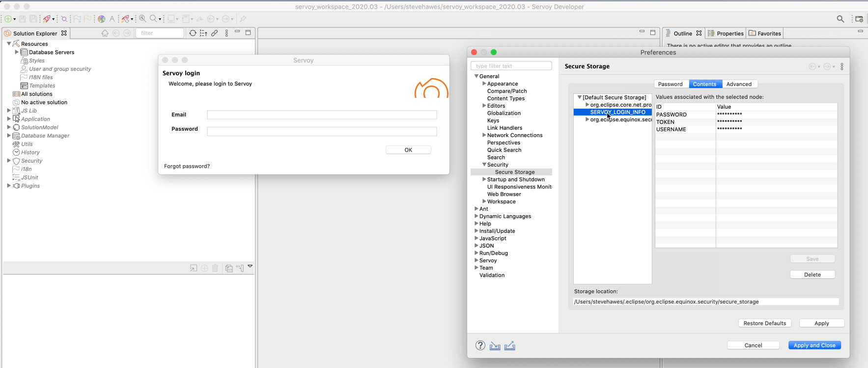Click the green New wizard plus icon

8,19
